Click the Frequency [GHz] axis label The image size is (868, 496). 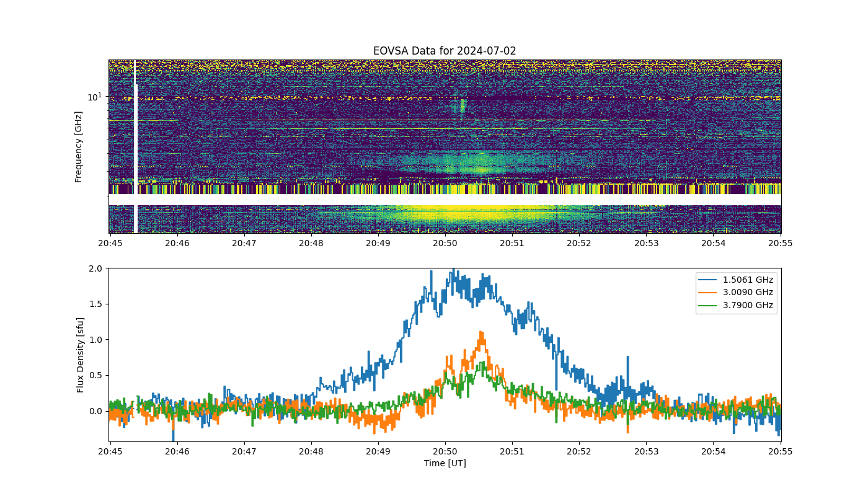pos(79,147)
